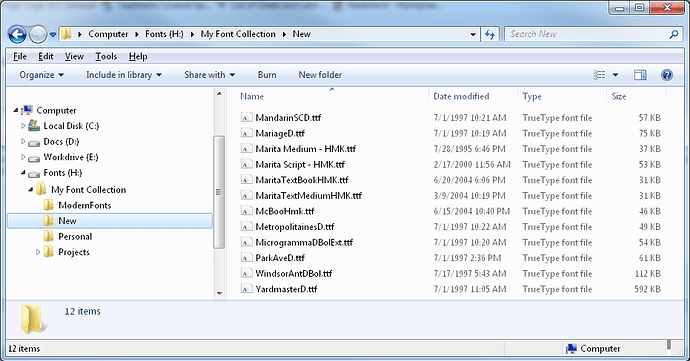Collapse the Computer tree node
Image resolution: width=690 pixels, height=361 pixels.
tap(16, 111)
